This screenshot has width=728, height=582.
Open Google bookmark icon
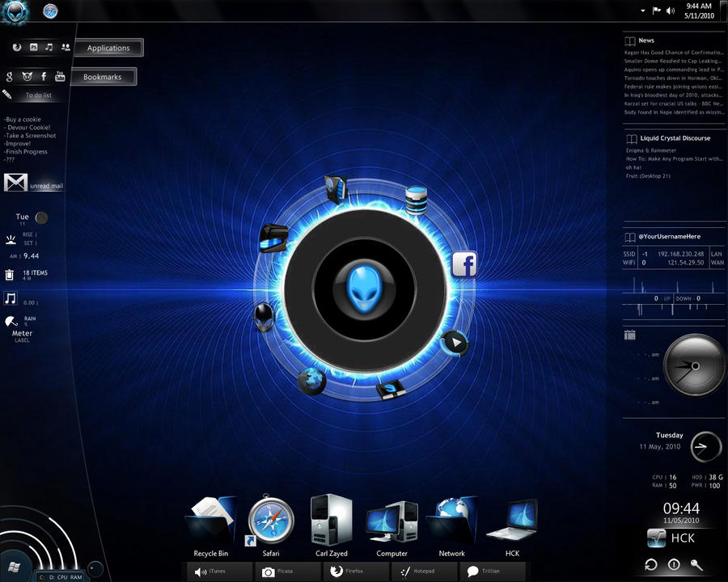tap(9, 76)
